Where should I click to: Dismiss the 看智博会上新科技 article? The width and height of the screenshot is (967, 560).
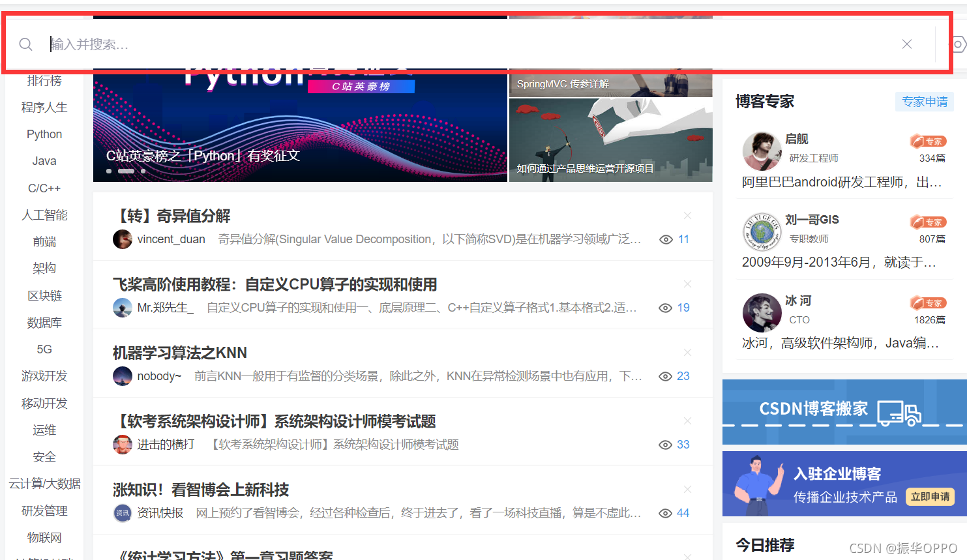pyautogui.click(x=687, y=489)
